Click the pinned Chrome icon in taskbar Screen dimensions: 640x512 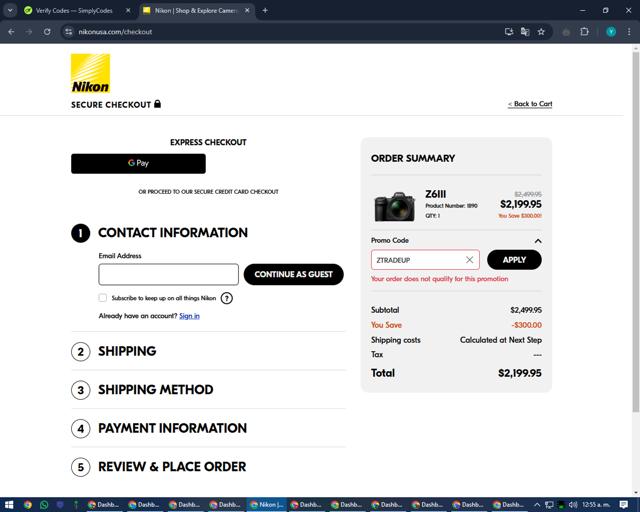27,505
